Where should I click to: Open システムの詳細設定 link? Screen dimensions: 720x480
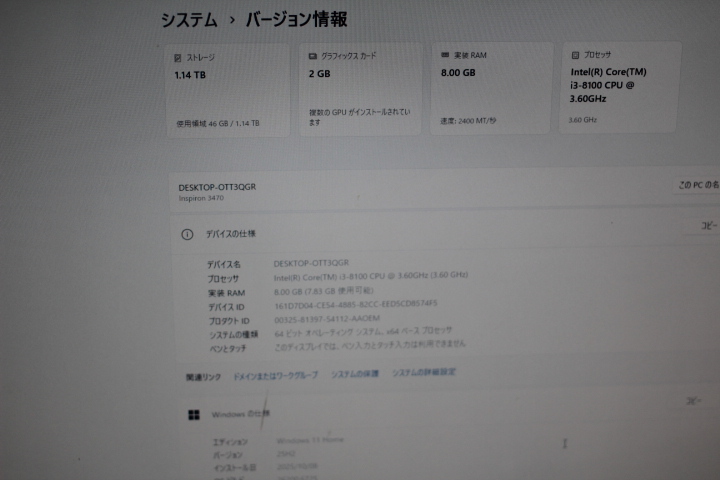click(x=423, y=372)
